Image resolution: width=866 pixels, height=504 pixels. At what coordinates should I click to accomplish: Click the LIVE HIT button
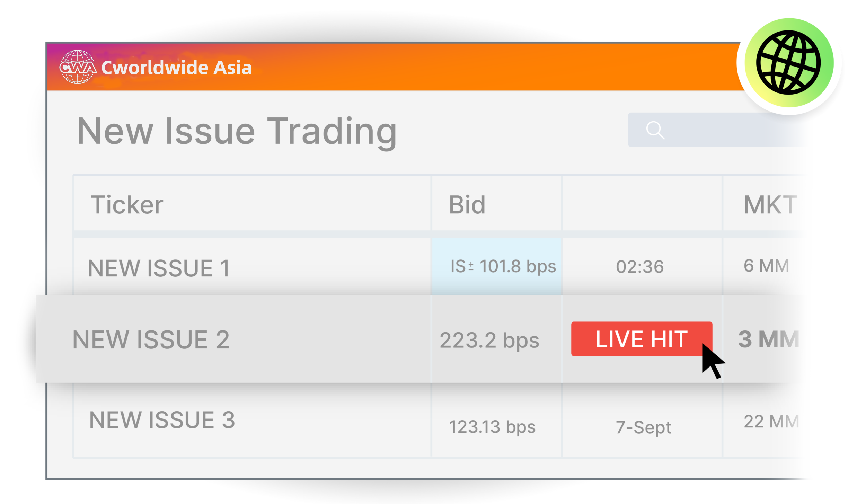(642, 339)
